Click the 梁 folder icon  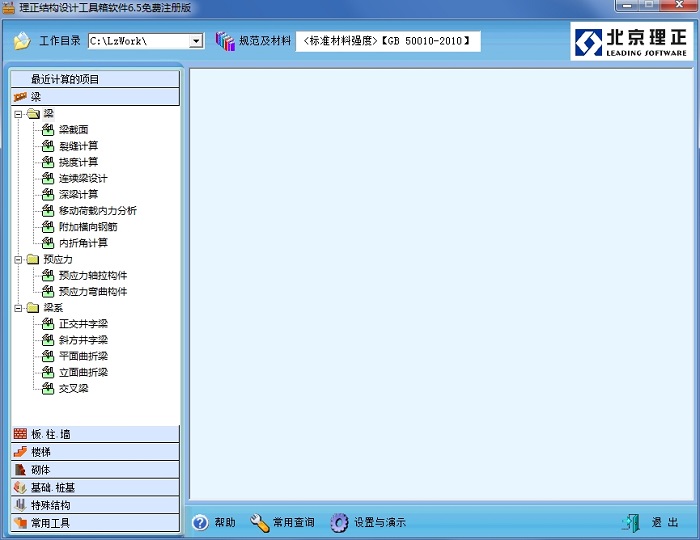coord(33,114)
